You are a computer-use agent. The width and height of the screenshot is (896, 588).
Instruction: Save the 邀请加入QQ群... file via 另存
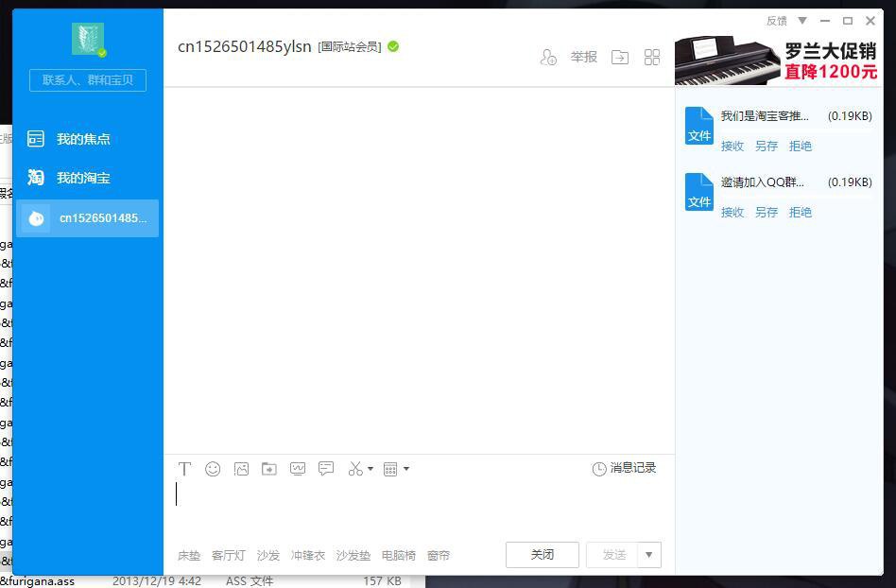point(767,212)
